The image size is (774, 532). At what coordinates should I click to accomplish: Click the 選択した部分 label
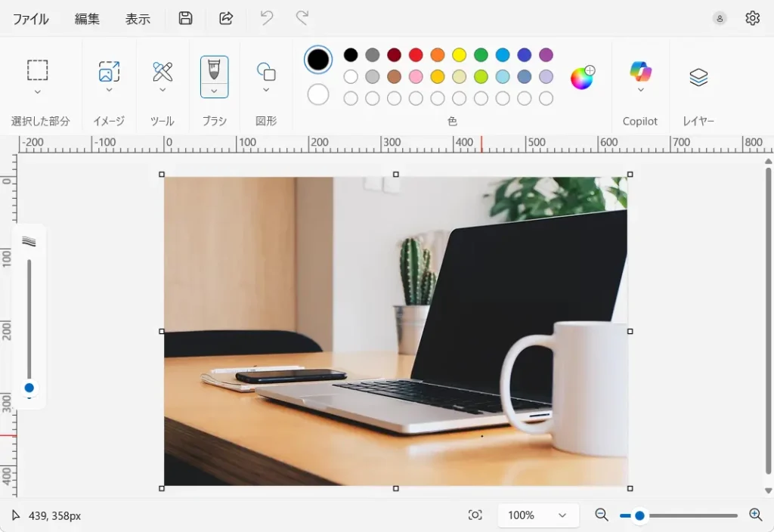(41, 121)
